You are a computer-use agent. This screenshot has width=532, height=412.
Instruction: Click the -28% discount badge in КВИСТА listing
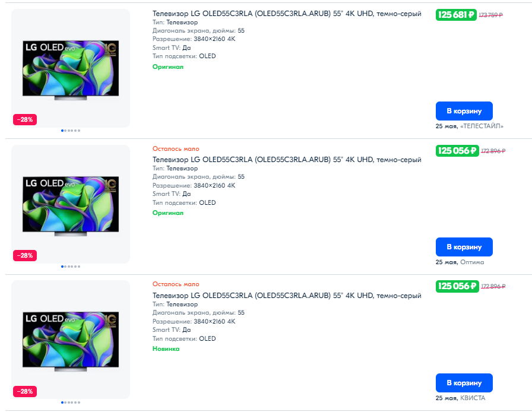(26, 391)
